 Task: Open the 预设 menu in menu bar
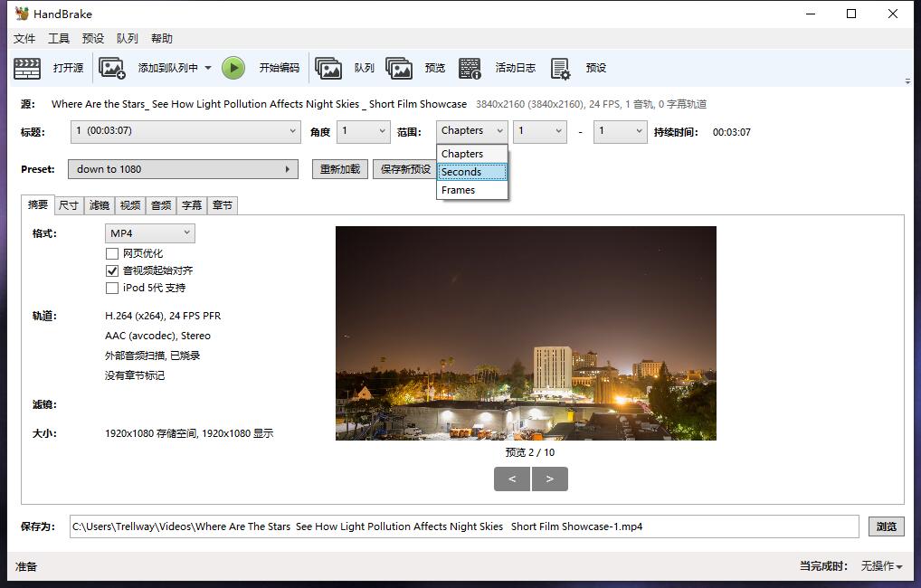[93, 39]
